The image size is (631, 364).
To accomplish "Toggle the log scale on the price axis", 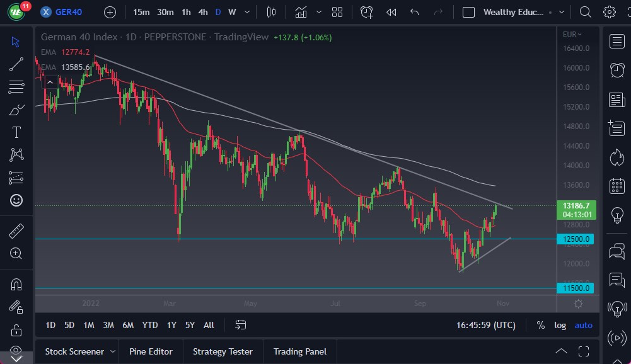I will coord(560,325).
